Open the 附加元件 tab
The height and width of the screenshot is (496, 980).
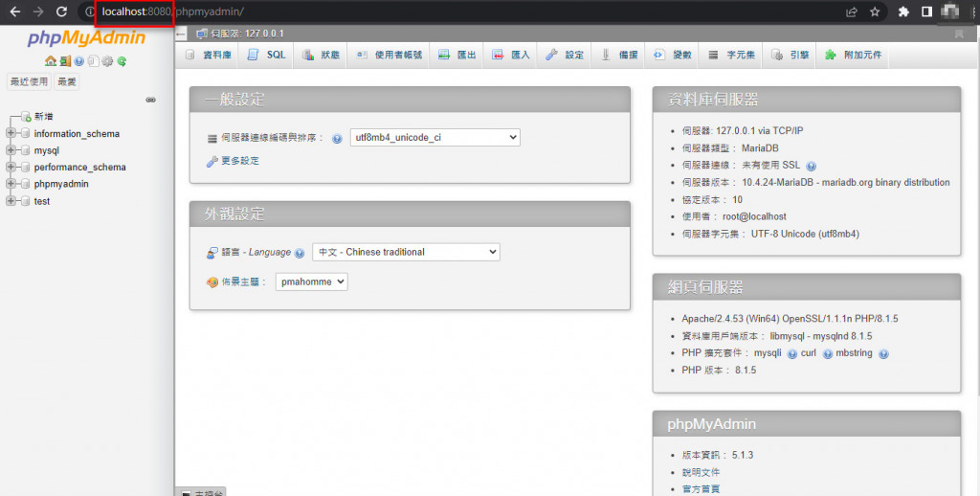pos(853,55)
